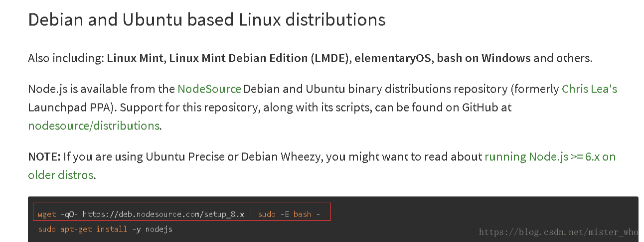Screen dimensions: 644x242
Task: Click the bold NOTE: label
Action: [44, 157]
